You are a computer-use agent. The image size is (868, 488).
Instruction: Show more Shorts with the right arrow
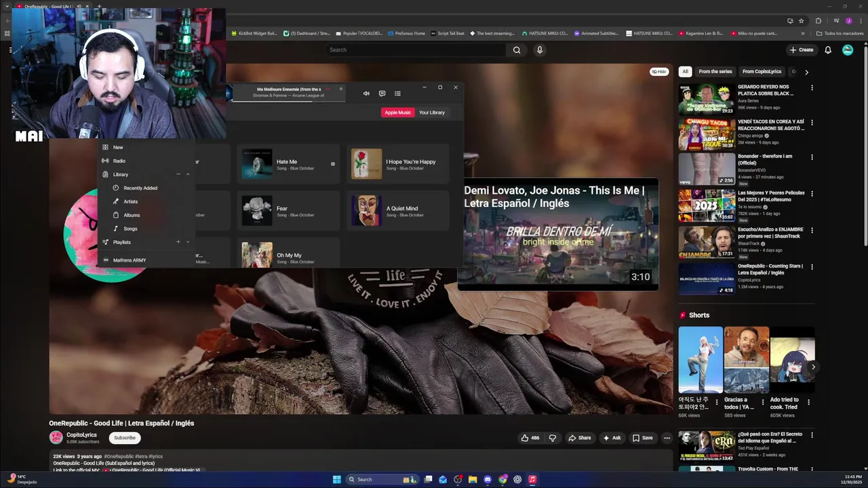click(813, 367)
